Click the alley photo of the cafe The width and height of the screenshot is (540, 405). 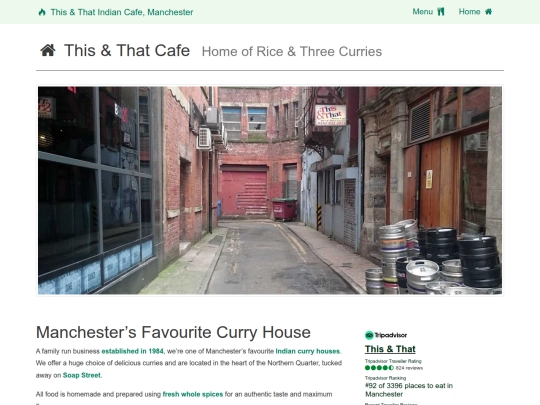pos(270,190)
